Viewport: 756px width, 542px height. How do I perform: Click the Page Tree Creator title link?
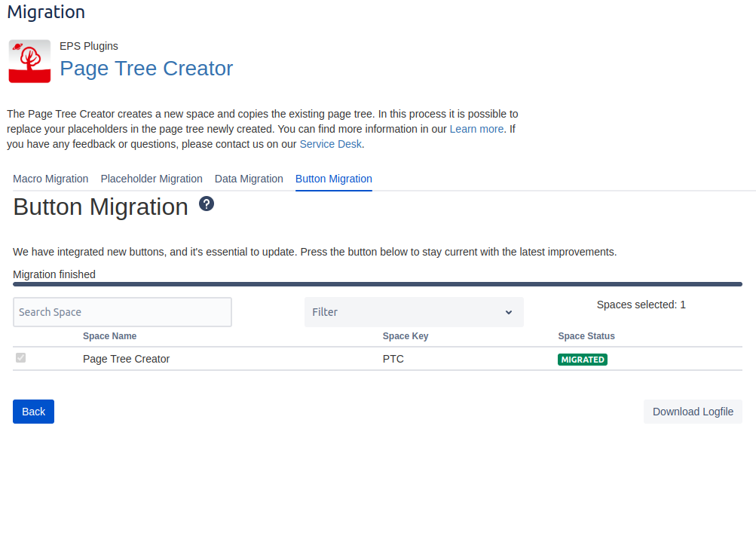click(x=146, y=69)
